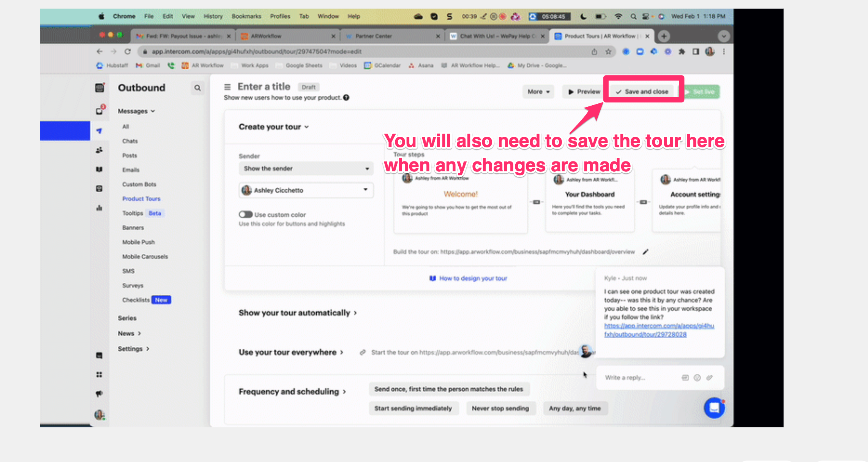Open the Show the sender dropdown

306,168
